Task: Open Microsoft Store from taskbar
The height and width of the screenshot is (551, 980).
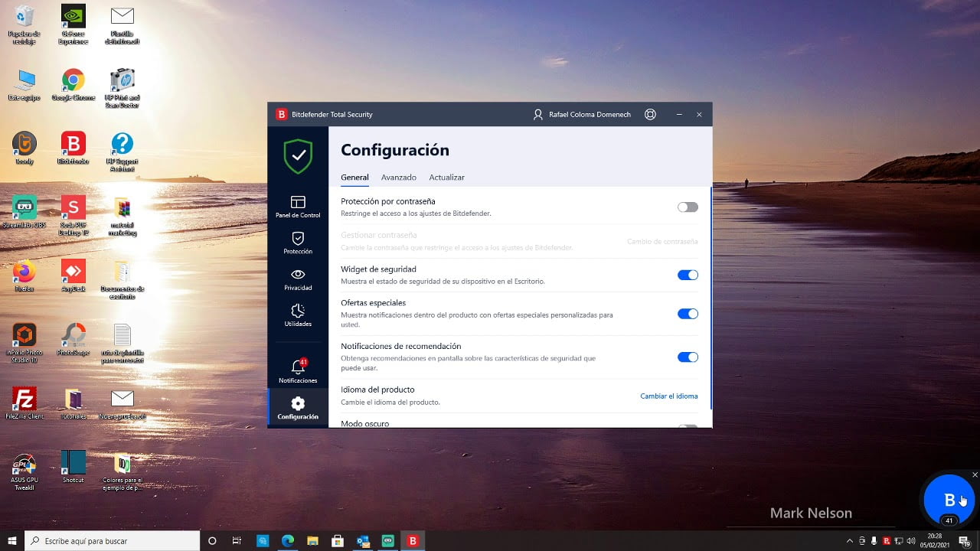Action: coord(337,541)
